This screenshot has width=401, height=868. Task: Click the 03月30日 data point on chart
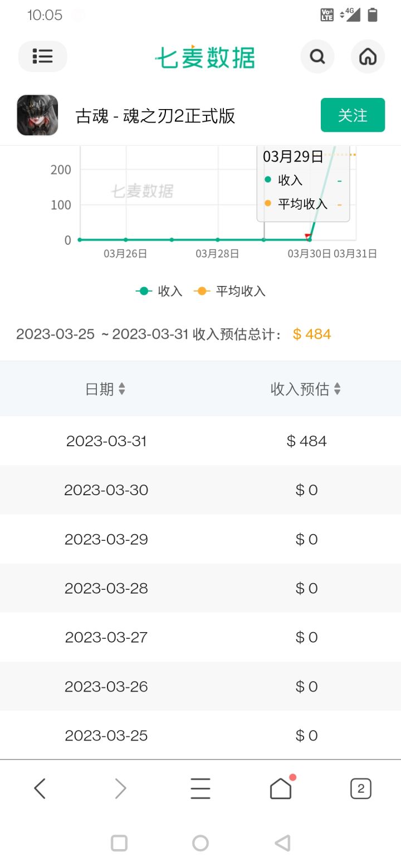(x=310, y=240)
